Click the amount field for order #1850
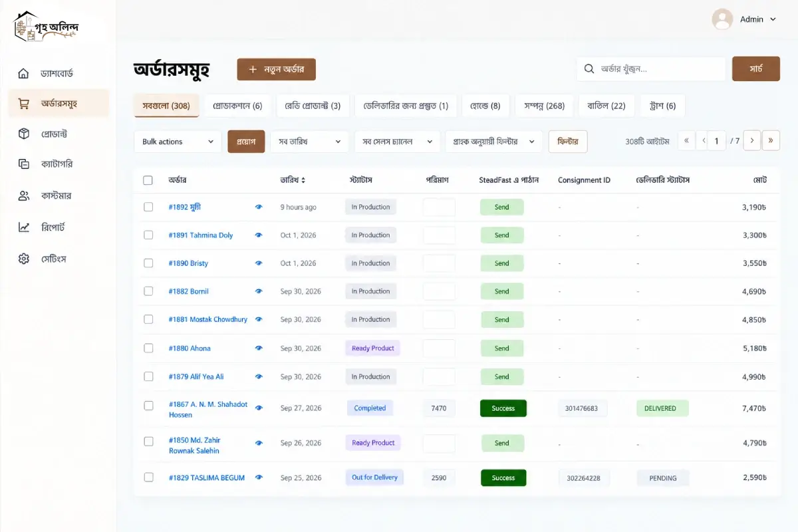Viewport: 798px width, 532px height. pyautogui.click(x=439, y=443)
